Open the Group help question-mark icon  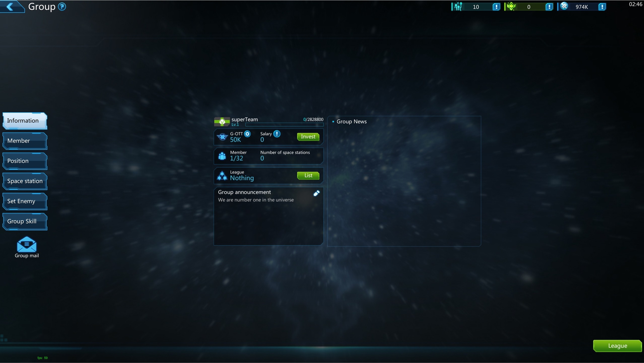pos(62,6)
